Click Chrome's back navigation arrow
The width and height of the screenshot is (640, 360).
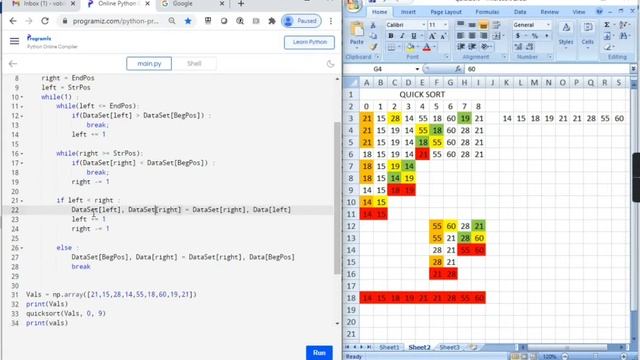pos(13,21)
